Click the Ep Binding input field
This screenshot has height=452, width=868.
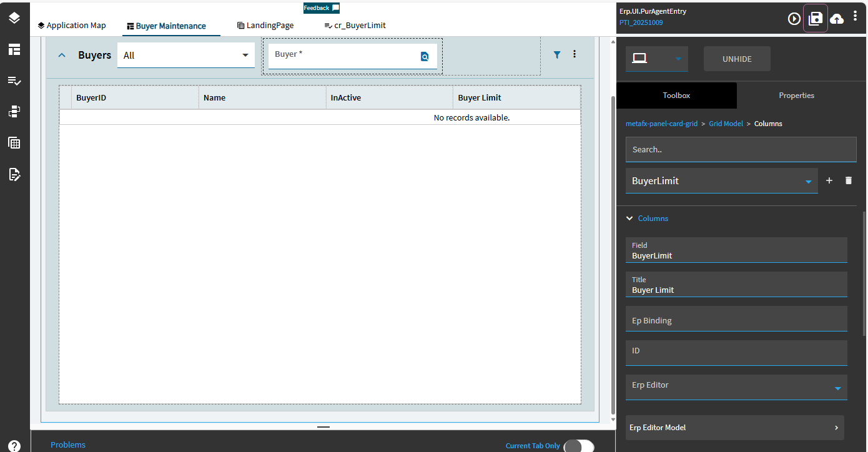coord(736,318)
